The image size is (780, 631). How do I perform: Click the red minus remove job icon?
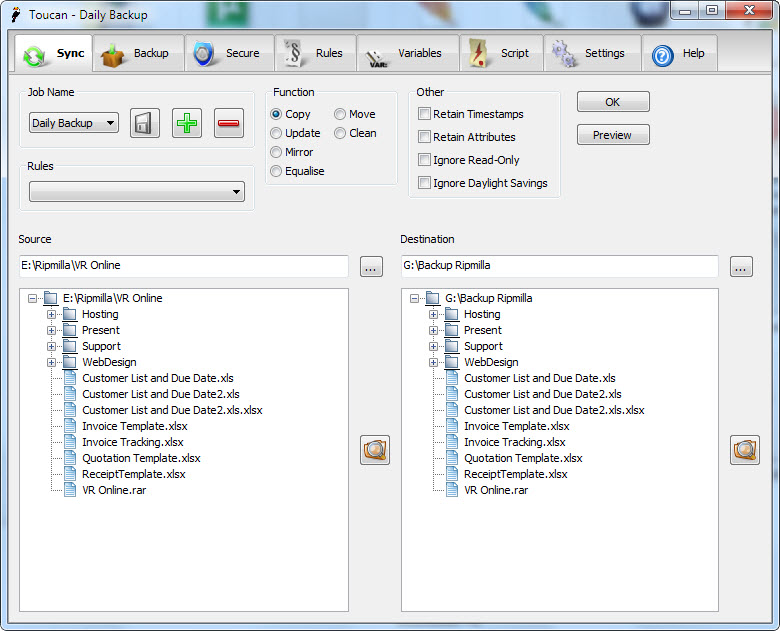(x=228, y=123)
